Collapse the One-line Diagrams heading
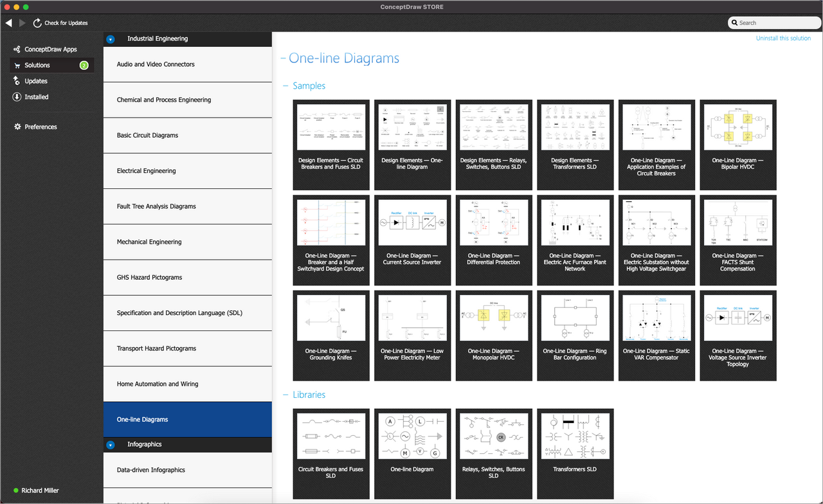 tap(284, 59)
